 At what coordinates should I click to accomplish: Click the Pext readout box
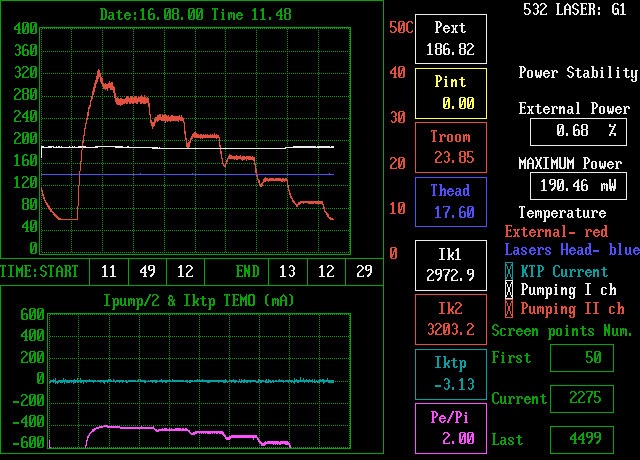(450, 38)
